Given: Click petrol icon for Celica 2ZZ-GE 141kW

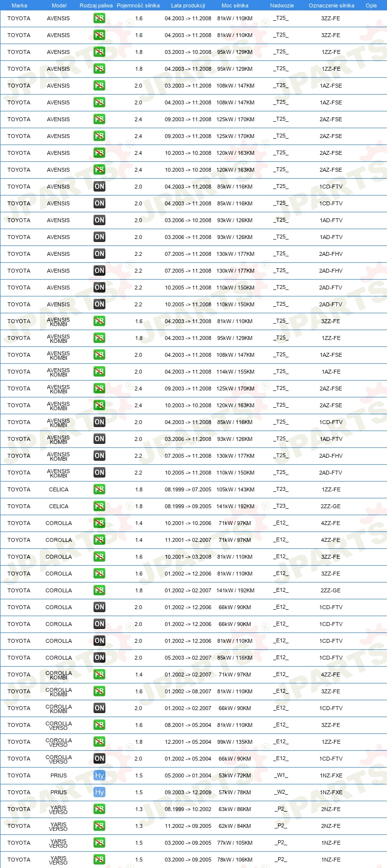Looking at the screenshot, I should click(99, 506).
